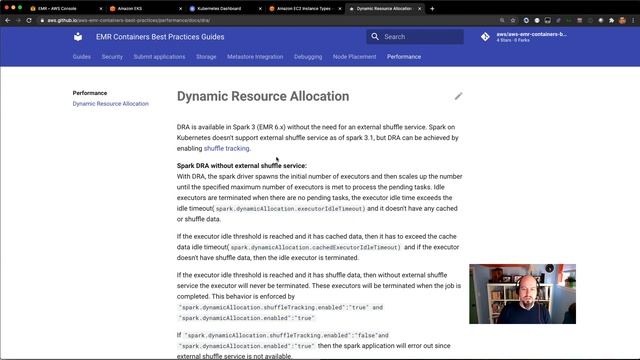Open the Submit applications navigation tab
The width and height of the screenshot is (640, 360).
159,57
